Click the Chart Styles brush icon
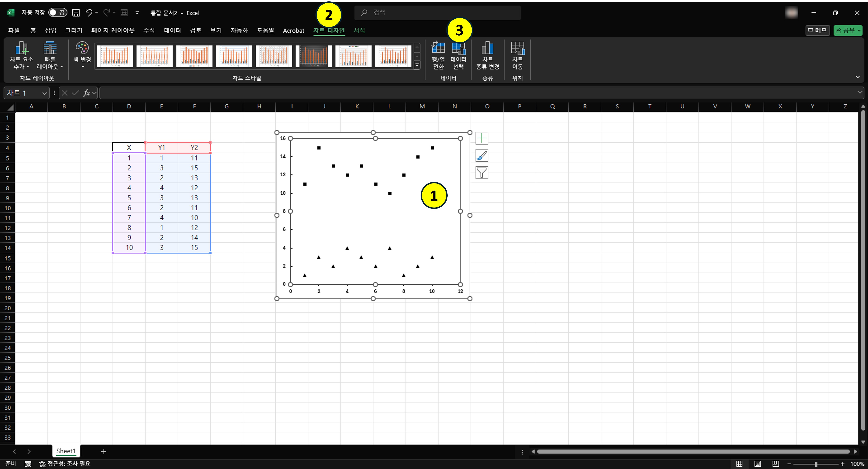Image resolution: width=868 pixels, height=469 pixels. click(482, 155)
